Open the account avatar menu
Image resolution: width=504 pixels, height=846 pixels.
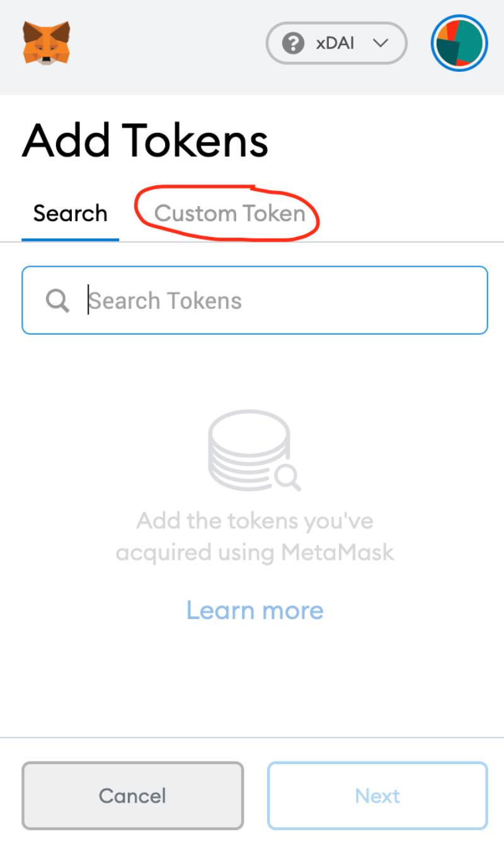tap(459, 43)
